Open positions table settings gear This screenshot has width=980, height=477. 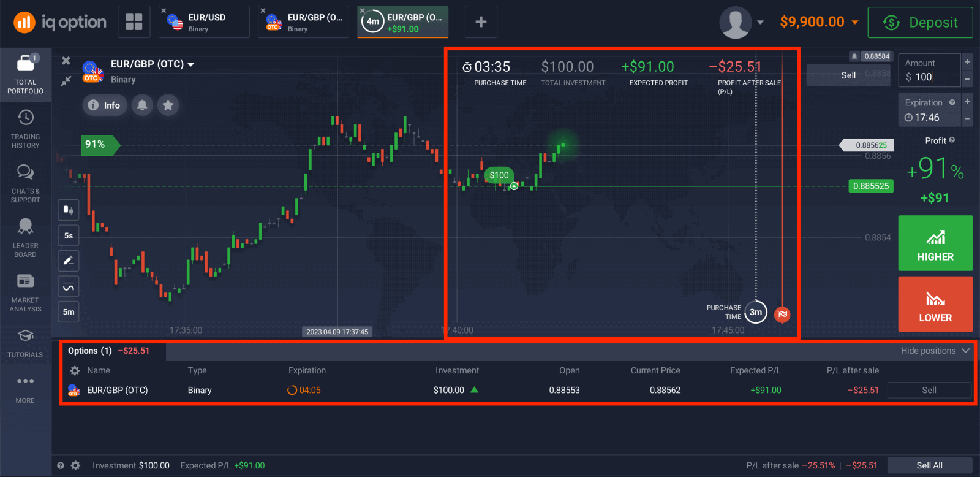[x=75, y=370]
